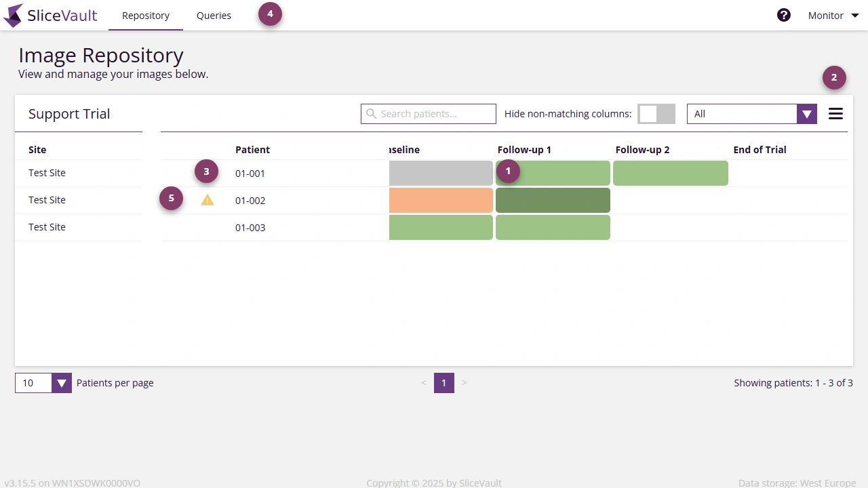Click the numbered badge 2 near the page title
Image resolution: width=868 pixels, height=488 pixels.
pyautogui.click(x=834, y=77)
